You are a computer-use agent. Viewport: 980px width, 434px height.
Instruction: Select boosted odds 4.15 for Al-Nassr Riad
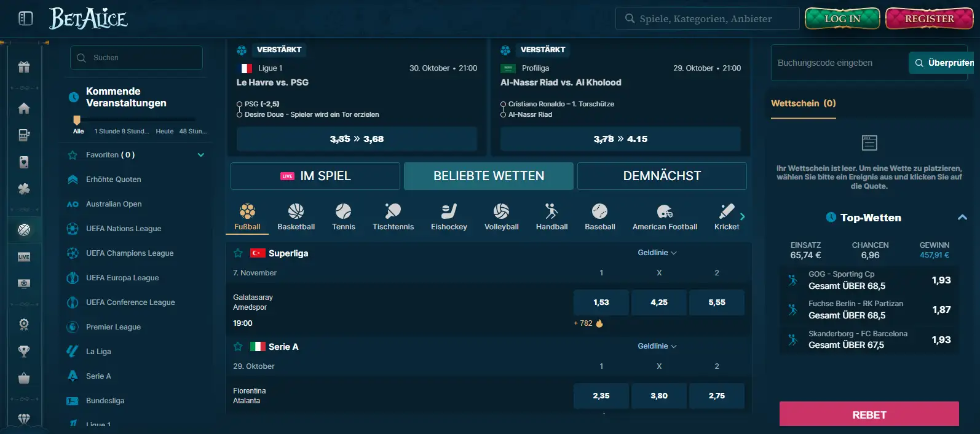(620, 139)
